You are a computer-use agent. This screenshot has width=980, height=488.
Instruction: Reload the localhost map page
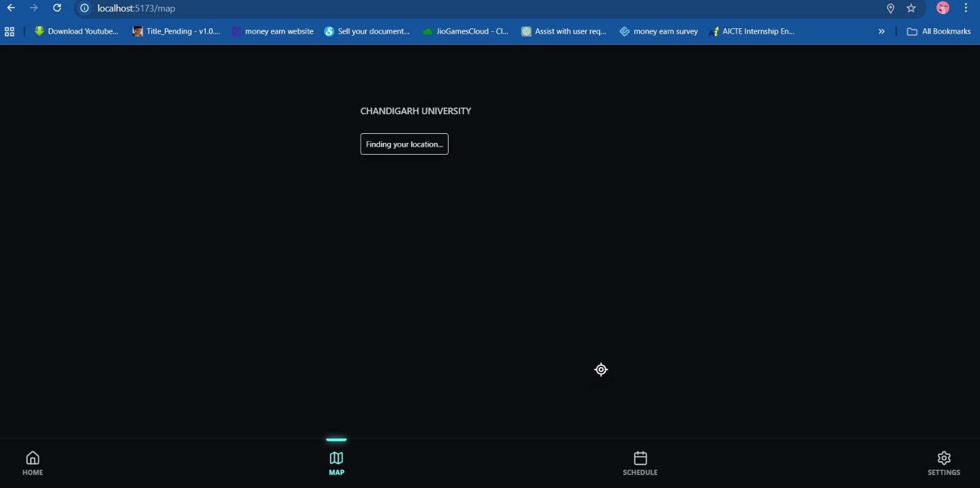point(57,8)
